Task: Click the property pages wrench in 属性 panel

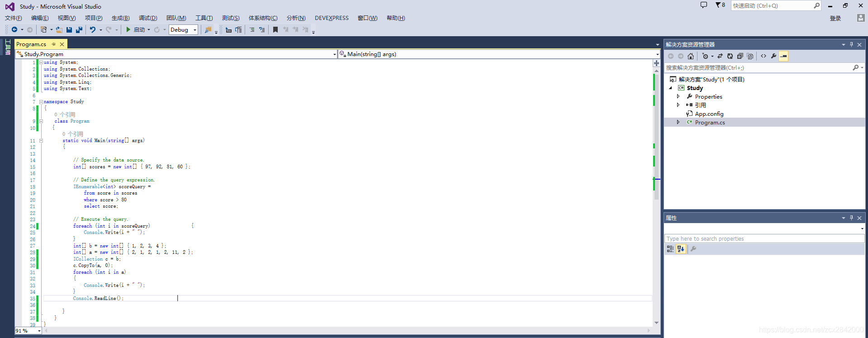Action: tap(693, 249)
